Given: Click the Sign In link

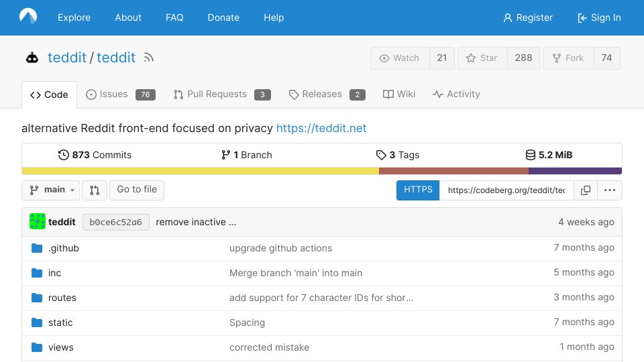Looking at the screenshot, I should (x=599, y=17).
